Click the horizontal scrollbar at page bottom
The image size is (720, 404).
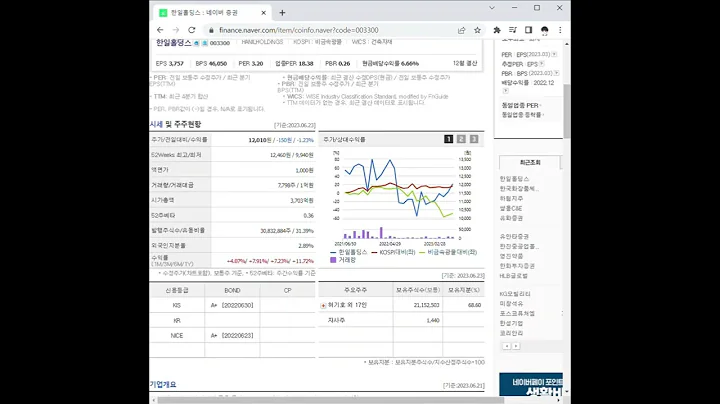coord(331,400)
